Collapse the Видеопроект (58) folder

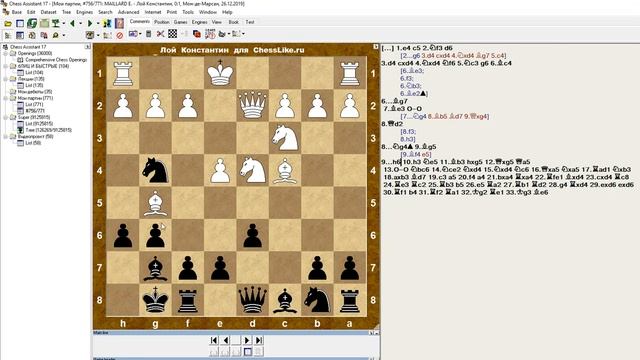6,136
